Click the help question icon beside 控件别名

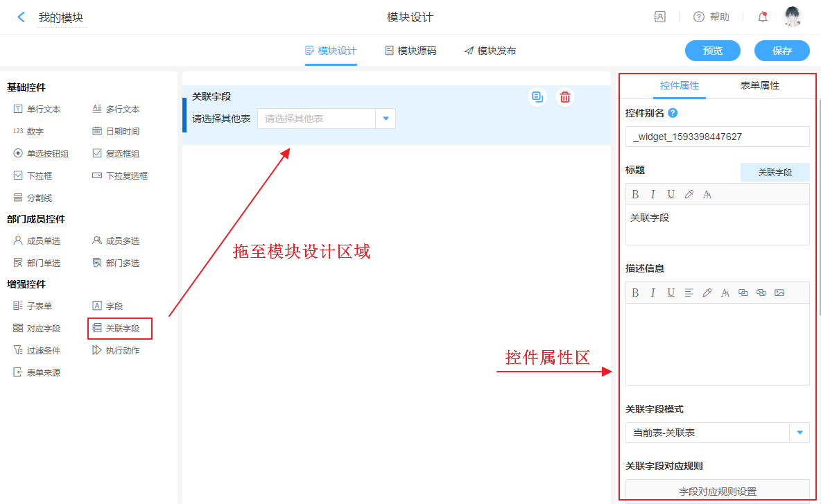click(x=673, y=113)
